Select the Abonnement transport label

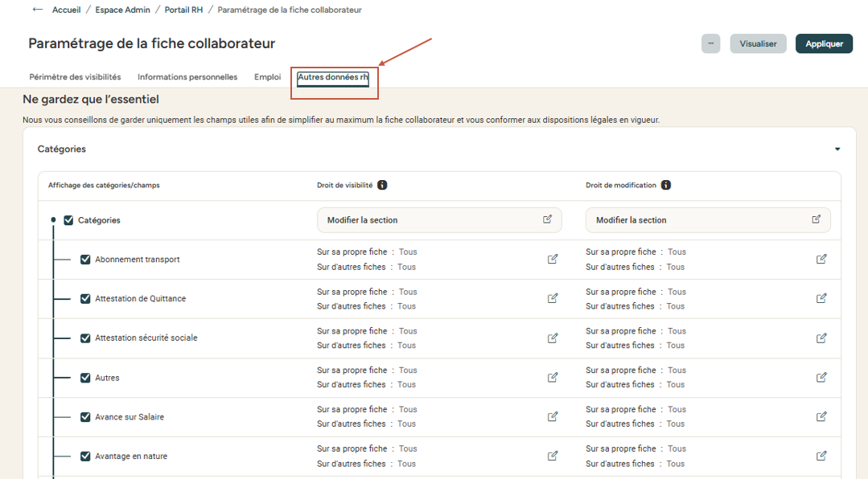tap(138, 260)
